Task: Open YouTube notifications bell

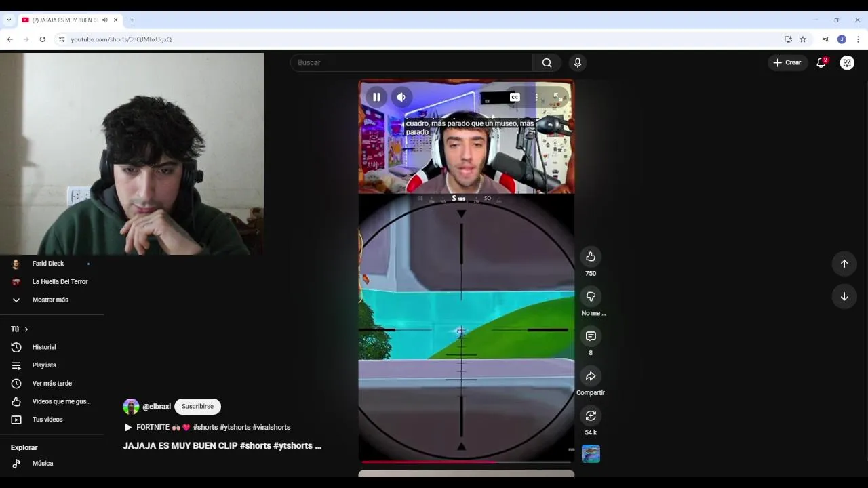Action: 821,62
